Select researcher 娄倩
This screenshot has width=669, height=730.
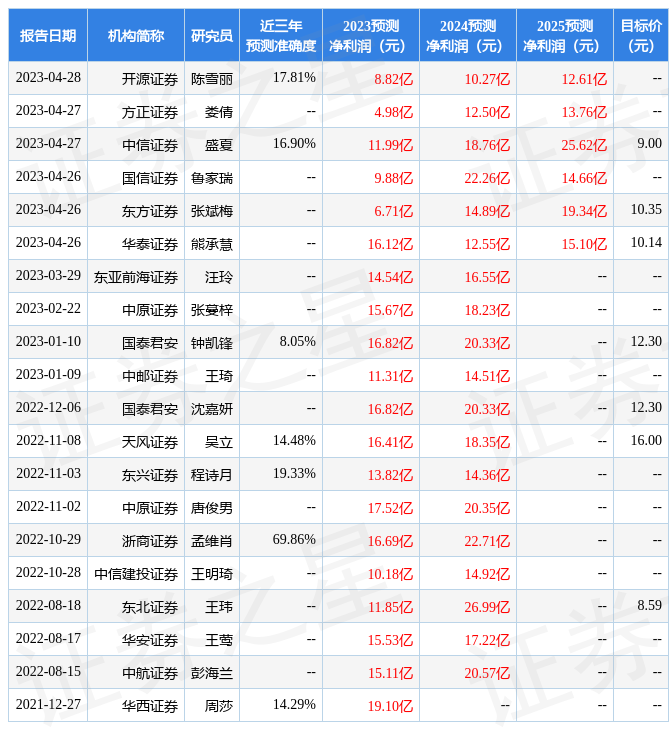pyautogui.click(x=219, y=112)
